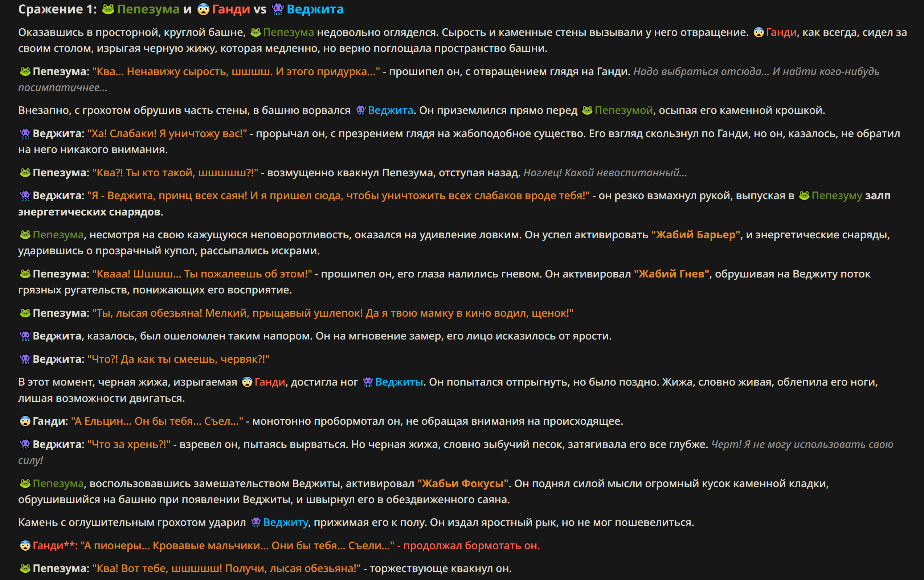Image resolution: width=924 pixels, height=580 pixels.
Task: Click blue 'Веджиту' after 'грохотом ударил'
Action: pos(286,522)
